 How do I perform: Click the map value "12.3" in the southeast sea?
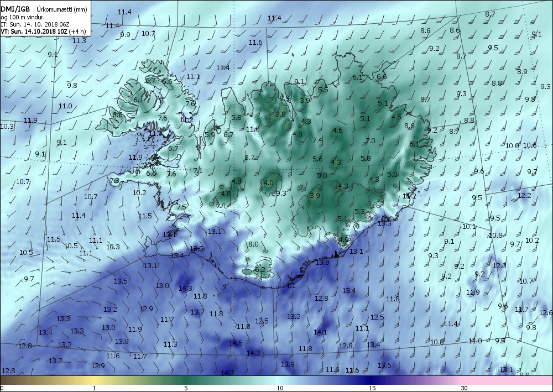[x=499, y=265]
